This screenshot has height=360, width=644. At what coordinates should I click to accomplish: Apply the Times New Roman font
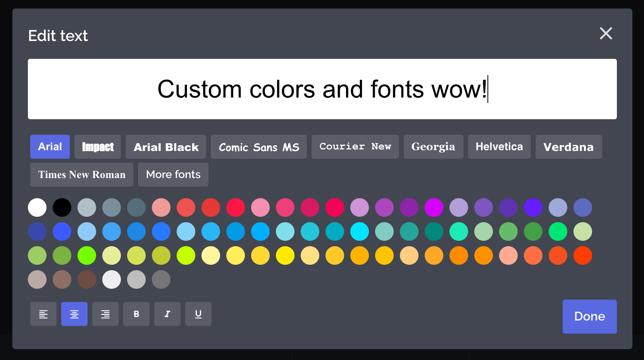coord(82,175)
